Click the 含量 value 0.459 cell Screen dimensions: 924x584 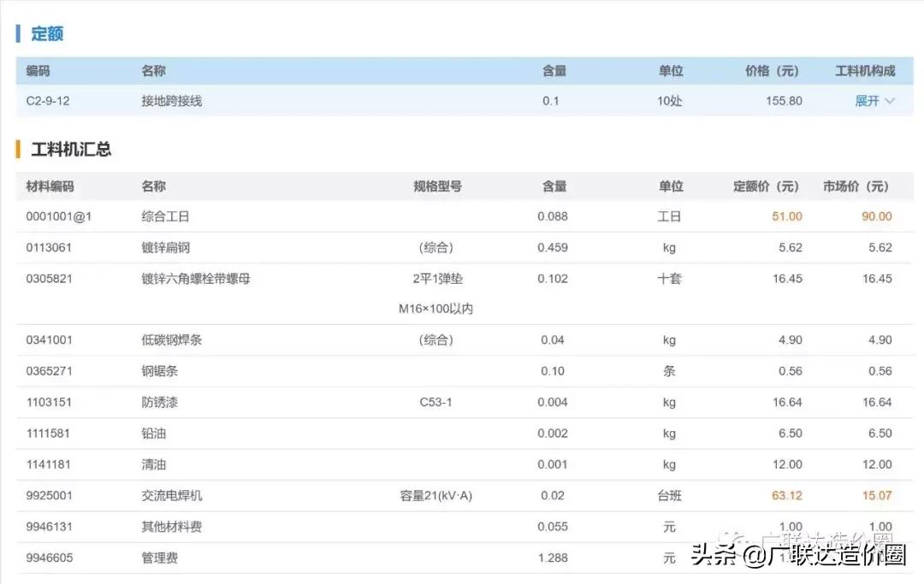pyautogui.click(x=553, y=247)
